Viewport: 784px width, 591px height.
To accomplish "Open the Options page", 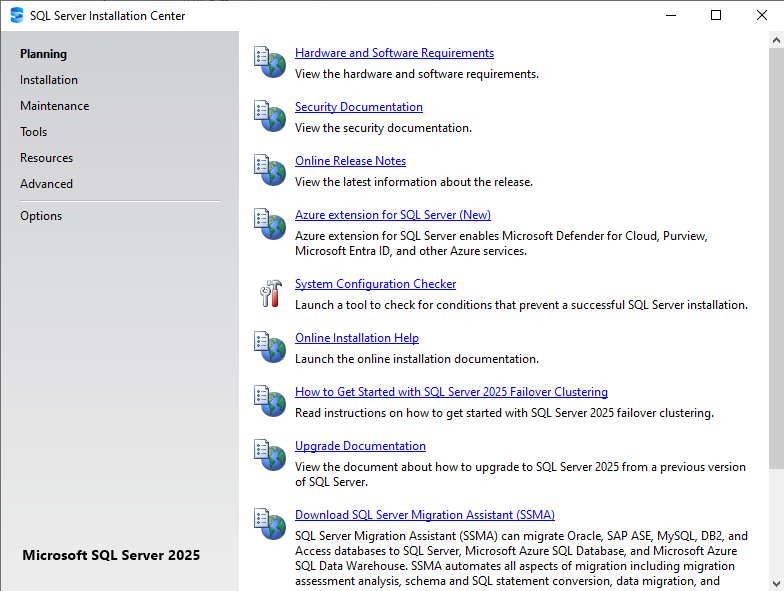I will 41,216.
